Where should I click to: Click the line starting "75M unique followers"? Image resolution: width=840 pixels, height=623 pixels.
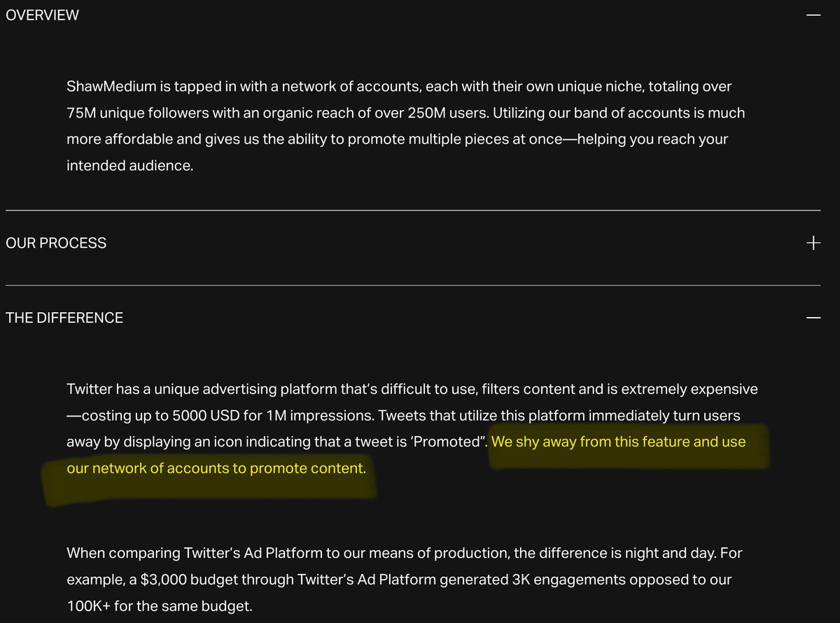[406, 113]
